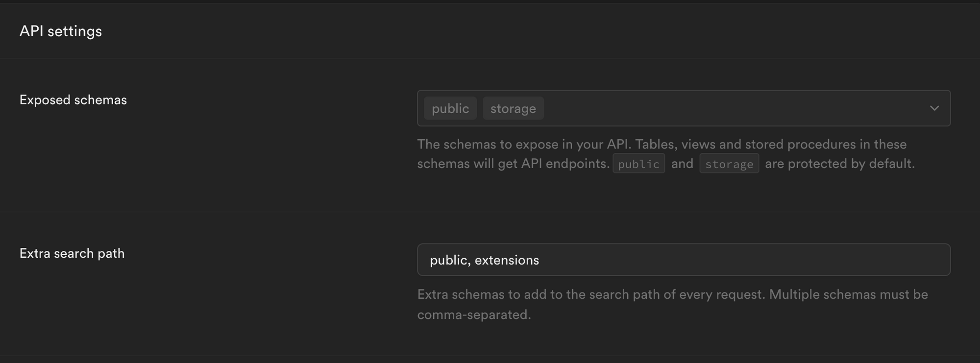
Task: Expand the Exposed schemas dropdown chevron
Action: point(934,108)
